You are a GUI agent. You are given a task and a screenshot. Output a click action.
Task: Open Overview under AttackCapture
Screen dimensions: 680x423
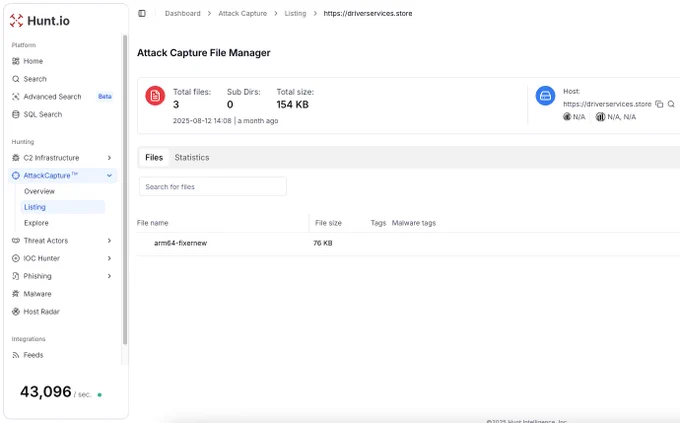point(39,191)
